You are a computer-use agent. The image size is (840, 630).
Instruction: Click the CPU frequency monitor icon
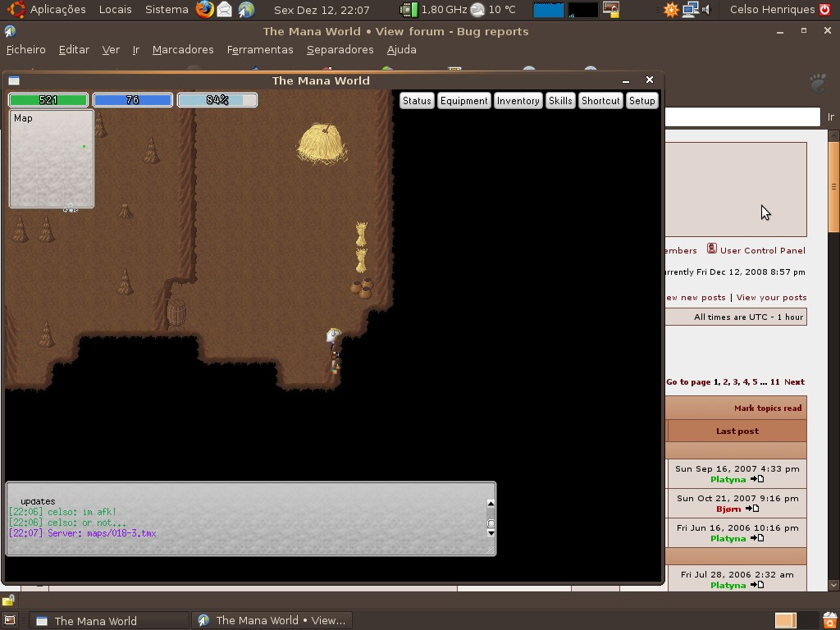(409, 9)
